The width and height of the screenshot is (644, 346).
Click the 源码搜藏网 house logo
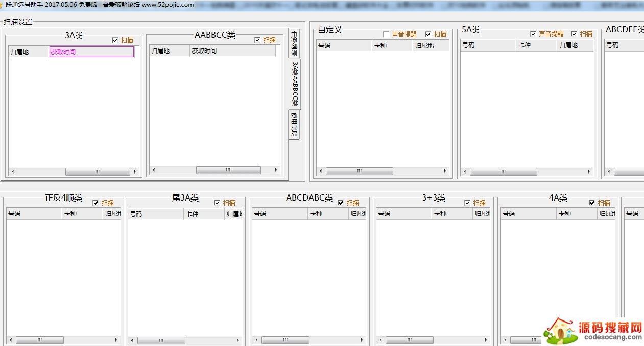click(560, 330)
